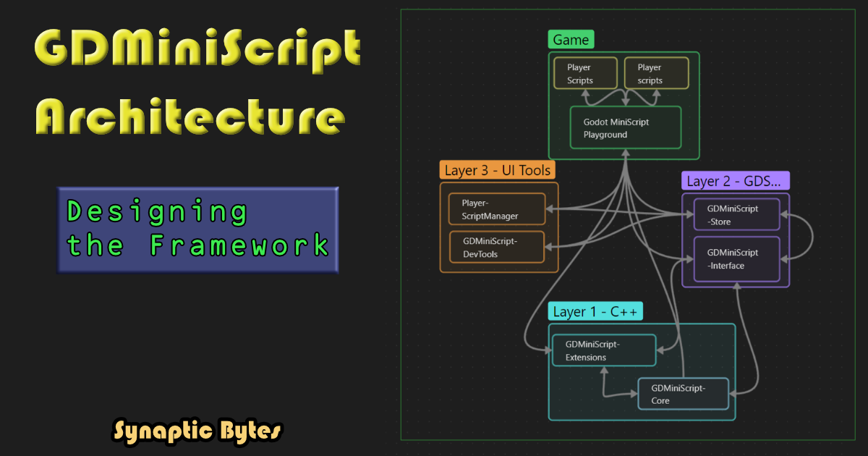Click the 'Designing the Framework' banner
Viewport: 868px width, 456px height.
(x=197, y=229)
